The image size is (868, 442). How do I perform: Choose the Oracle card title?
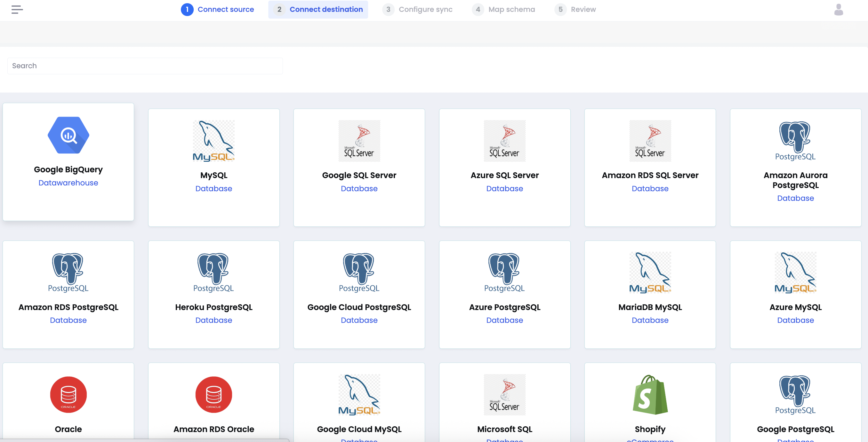point(68,429)
